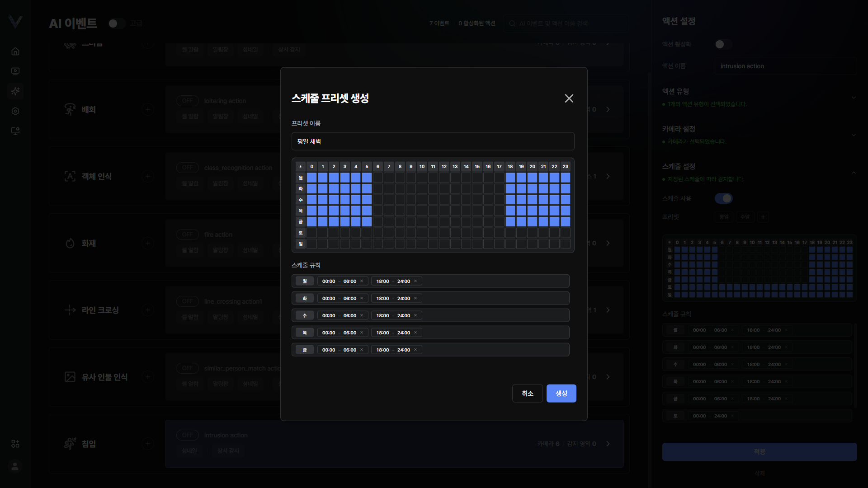Screen dimensions: 868x488
Task: Toggle the 일 hour 0 schedule cell
Action: 311,244
